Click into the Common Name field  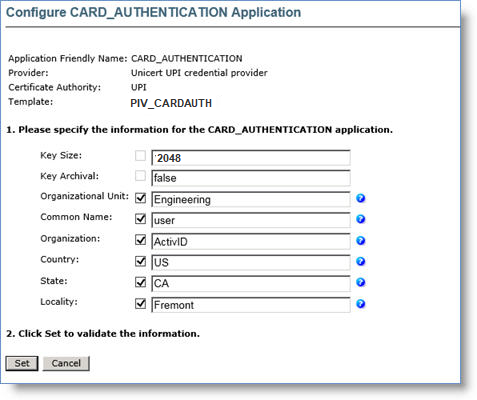(x=251, y=220)
